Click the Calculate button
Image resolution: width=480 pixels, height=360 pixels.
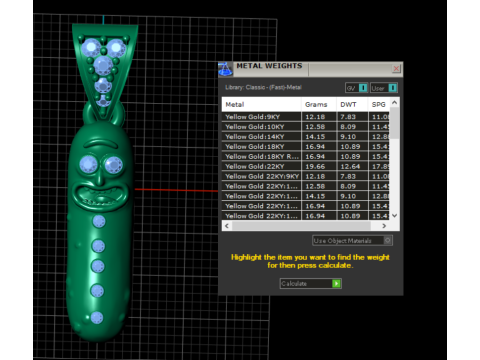click(x=310, y=284)
